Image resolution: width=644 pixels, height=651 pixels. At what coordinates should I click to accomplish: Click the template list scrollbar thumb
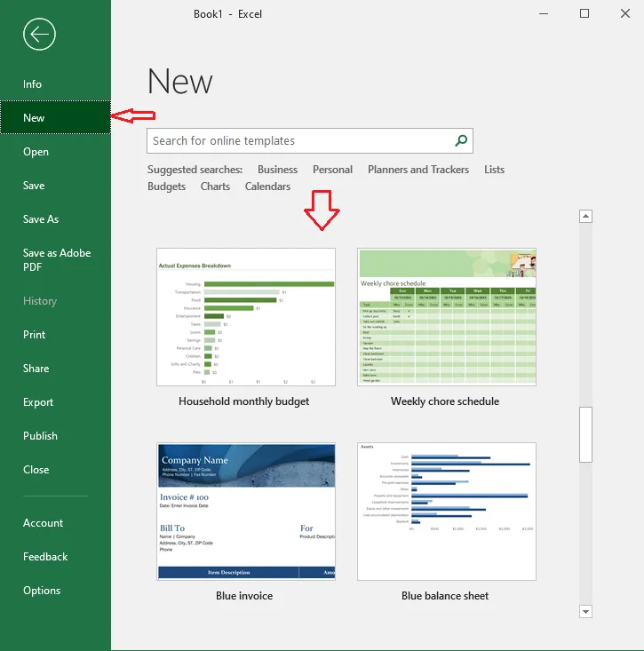(585, 434)
